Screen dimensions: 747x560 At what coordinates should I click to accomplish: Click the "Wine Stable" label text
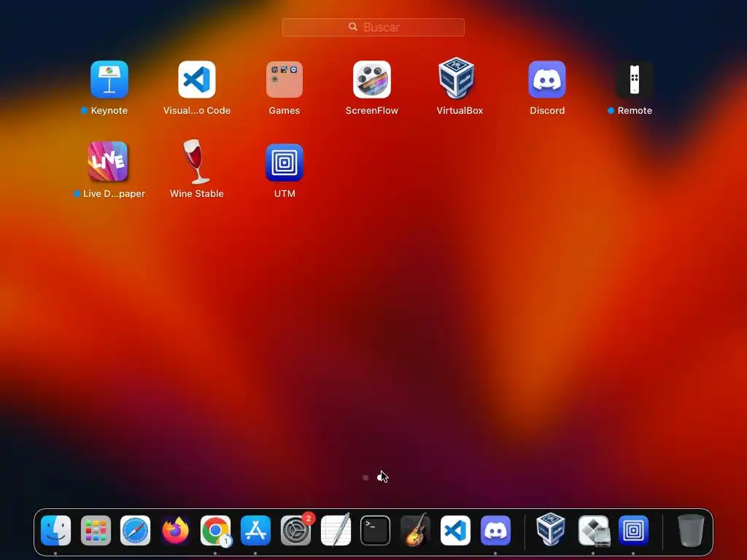pyautogui.click(x=197, y=194)
